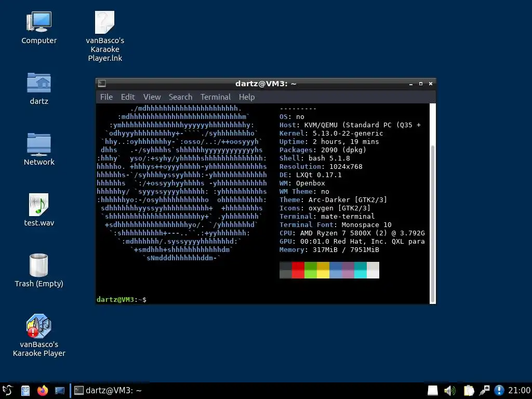Minimize the terminal window
Image resolution: width=532 pixels, height=399 pixels.
point(411,84)
